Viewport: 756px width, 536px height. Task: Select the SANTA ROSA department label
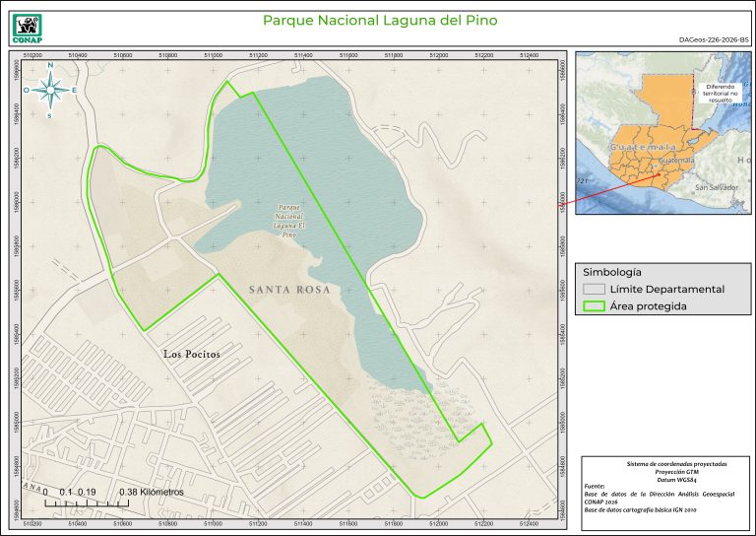(x=288, y=291)
